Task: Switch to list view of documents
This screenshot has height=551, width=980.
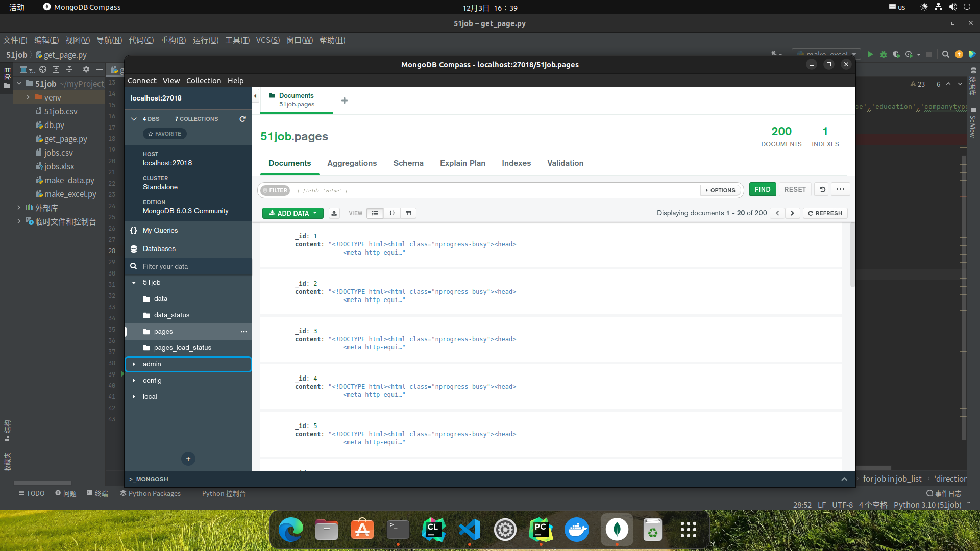Action: pyautogui.click(x=375, y=213)
